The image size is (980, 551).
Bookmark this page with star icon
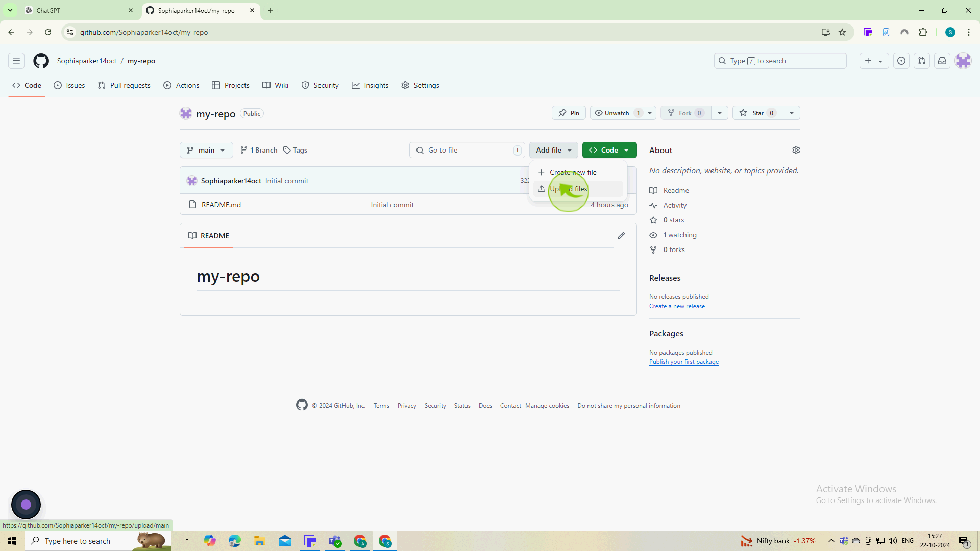[x=842, y=32]
